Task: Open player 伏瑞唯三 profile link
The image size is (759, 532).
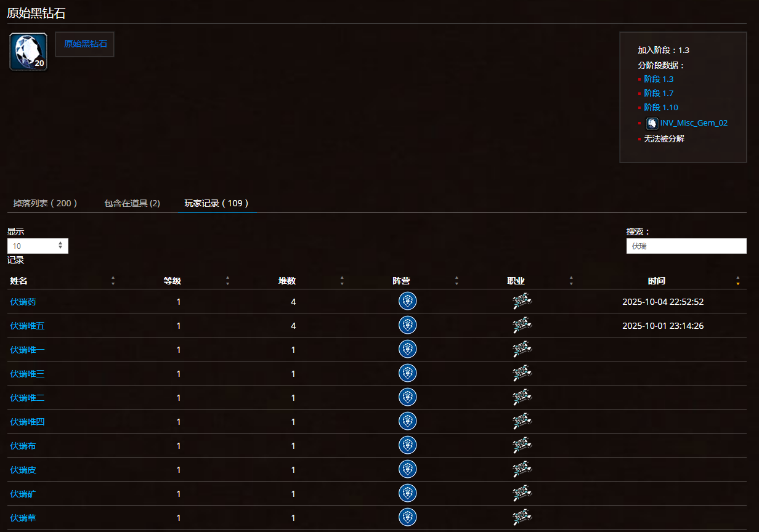Action: pyautogui.click(x=27, y=374)
